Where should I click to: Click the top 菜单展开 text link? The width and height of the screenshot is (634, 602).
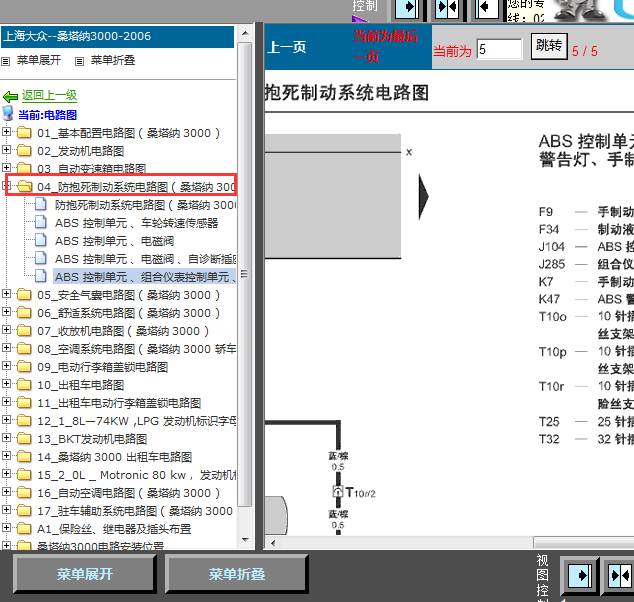pyautogui.click(x=39, y=61)
